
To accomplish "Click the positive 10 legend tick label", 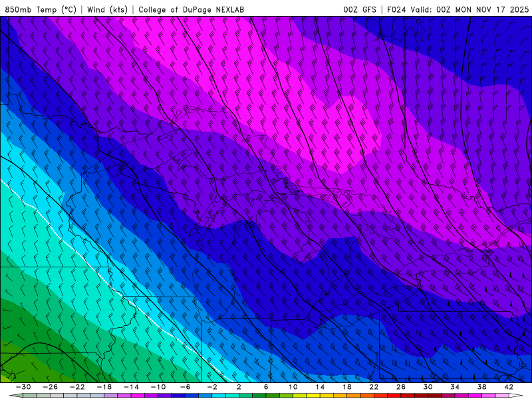I will pos(293,387).
